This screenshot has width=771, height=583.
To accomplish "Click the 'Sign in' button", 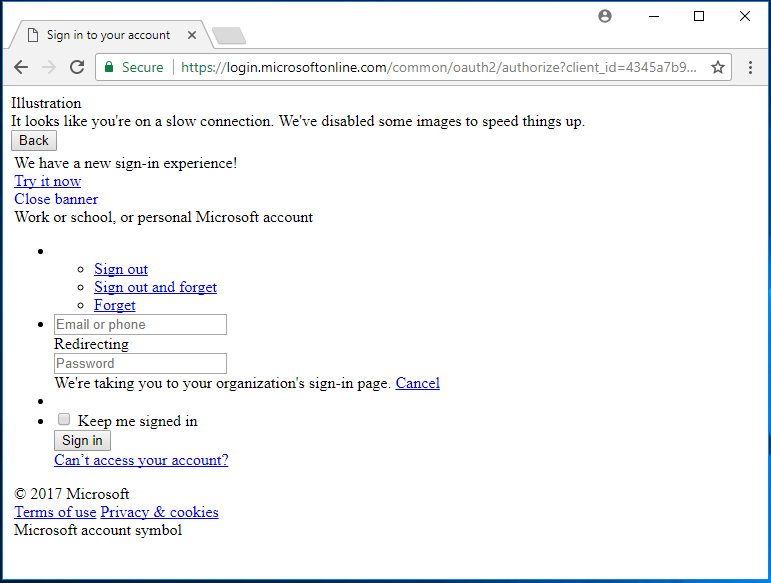I will (82, 440).
